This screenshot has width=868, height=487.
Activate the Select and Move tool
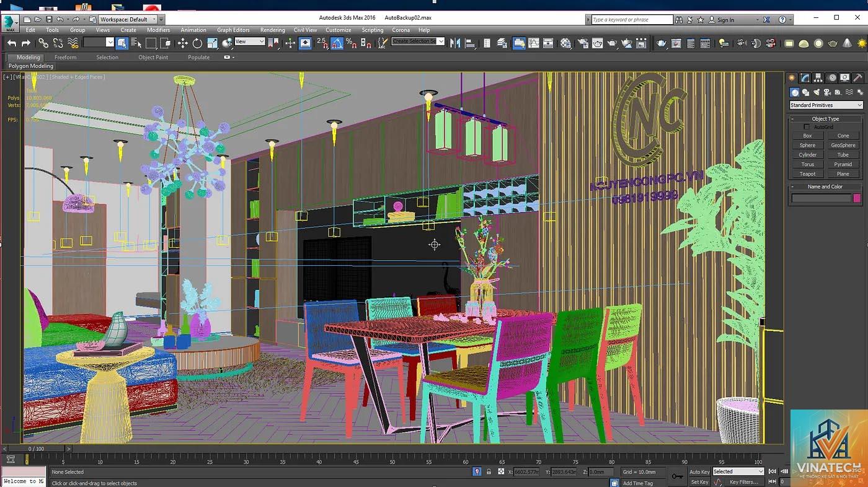(182, 43)
